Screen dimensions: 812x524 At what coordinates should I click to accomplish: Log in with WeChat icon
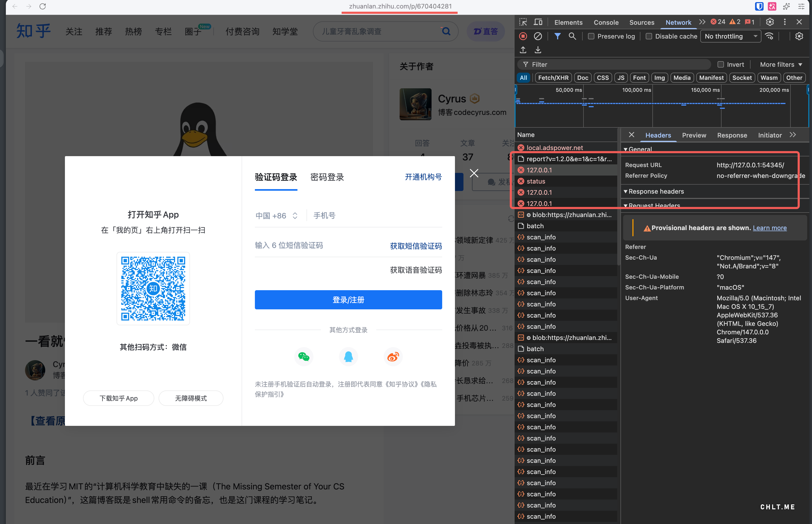(304, 357)
